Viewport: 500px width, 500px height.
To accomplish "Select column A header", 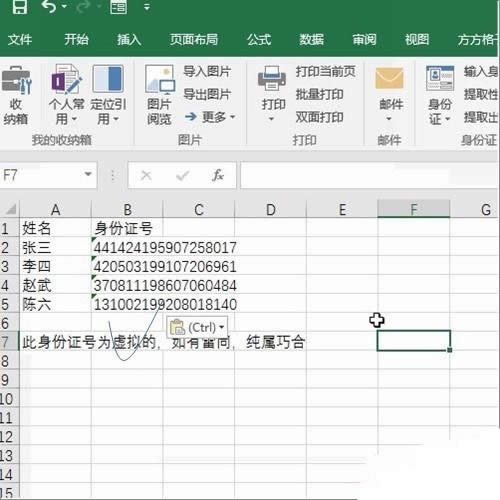I will (x=55, y=209).
